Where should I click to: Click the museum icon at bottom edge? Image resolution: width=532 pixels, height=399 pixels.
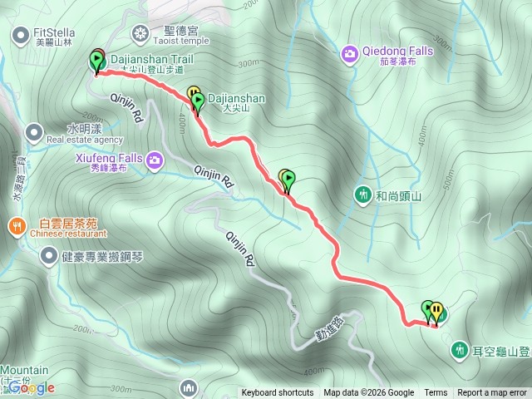click(x=189, y=389)
